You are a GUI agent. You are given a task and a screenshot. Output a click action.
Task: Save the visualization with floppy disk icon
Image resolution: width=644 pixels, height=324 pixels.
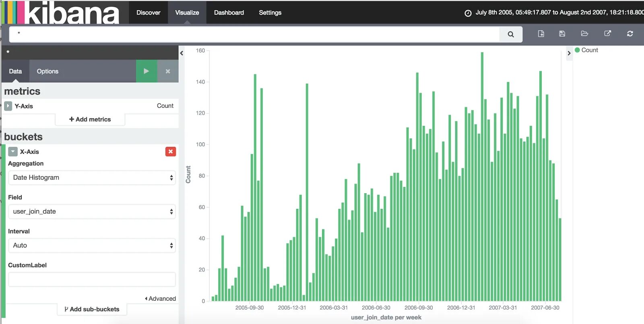(562, 34)
